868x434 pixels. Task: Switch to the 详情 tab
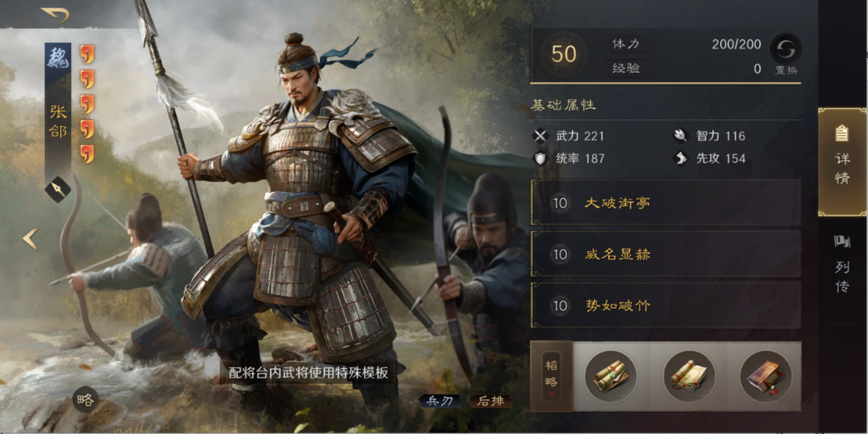[842, 161]
